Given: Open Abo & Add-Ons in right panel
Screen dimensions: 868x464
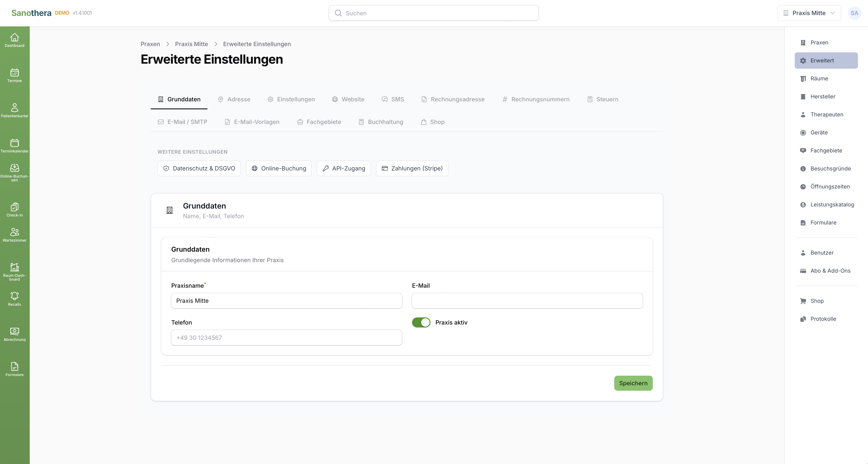Looking at the screenshot, I should pos(826,271).
